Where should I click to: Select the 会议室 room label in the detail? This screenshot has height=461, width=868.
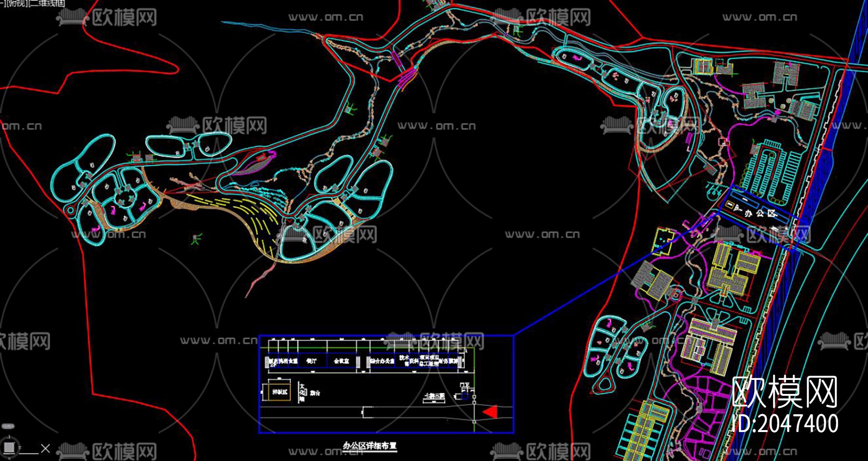[341, 361]
